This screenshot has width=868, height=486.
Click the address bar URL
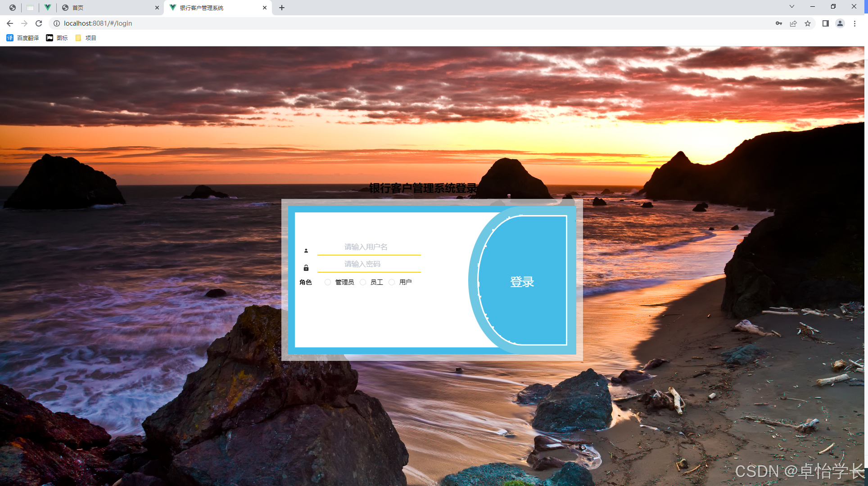[98, 23]
